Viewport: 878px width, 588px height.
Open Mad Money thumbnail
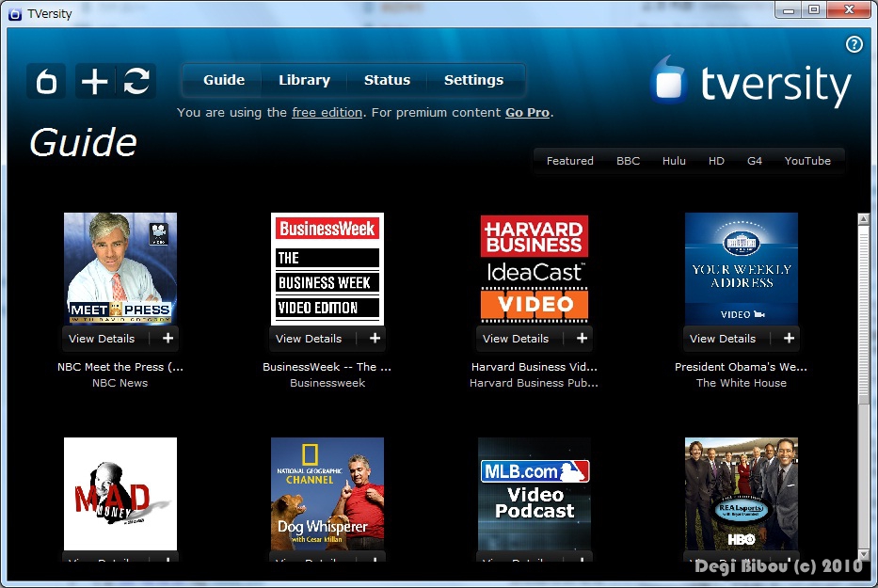point(120,494)
